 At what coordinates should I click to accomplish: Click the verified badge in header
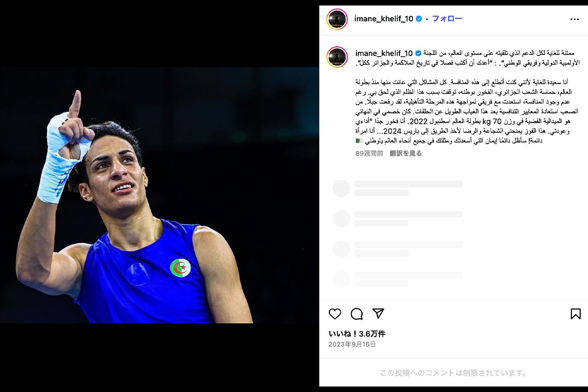pos(419,19)
